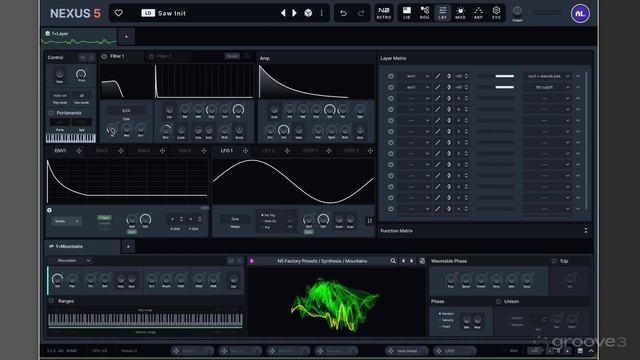Viewport: 640px width, 360px height.
Task: Toggle power on first Layer Matrix row
Action: (x=391, y=76)
